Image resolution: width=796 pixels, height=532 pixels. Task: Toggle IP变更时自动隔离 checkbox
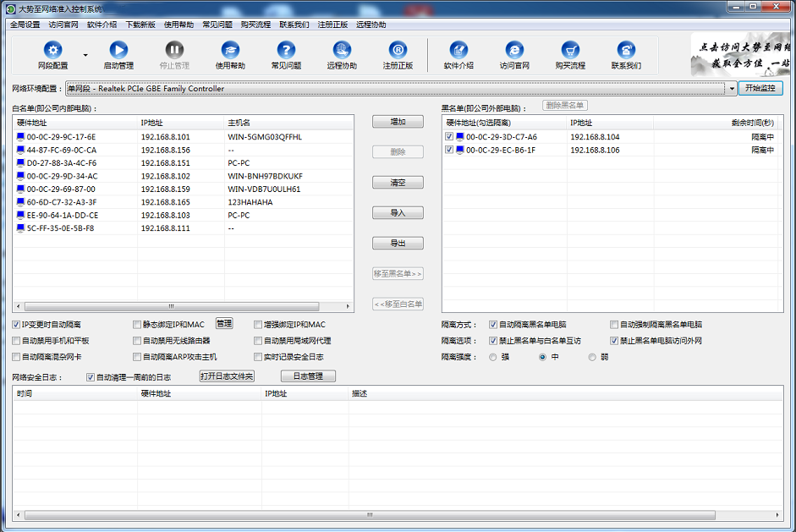coord(16,325)
